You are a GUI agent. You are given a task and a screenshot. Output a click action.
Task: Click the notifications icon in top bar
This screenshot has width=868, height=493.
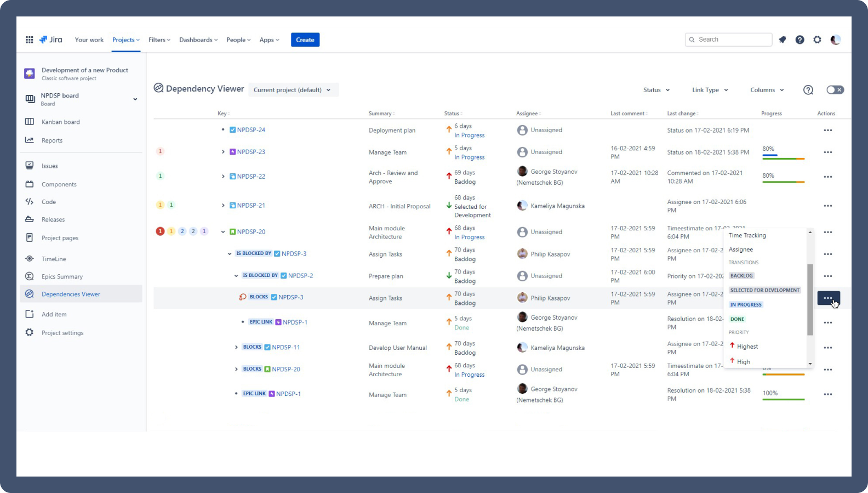tap(783, 39)
